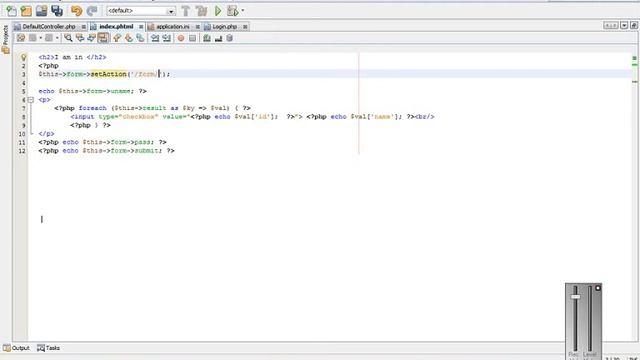640x360 pixels.
Task: Click the Shift Line Right icon
Action: [x=167, y=38]
